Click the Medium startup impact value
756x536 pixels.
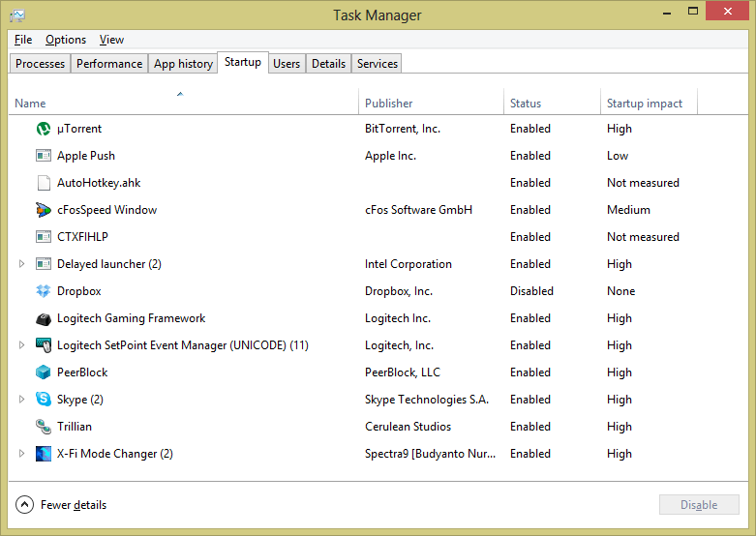(629, 210)
